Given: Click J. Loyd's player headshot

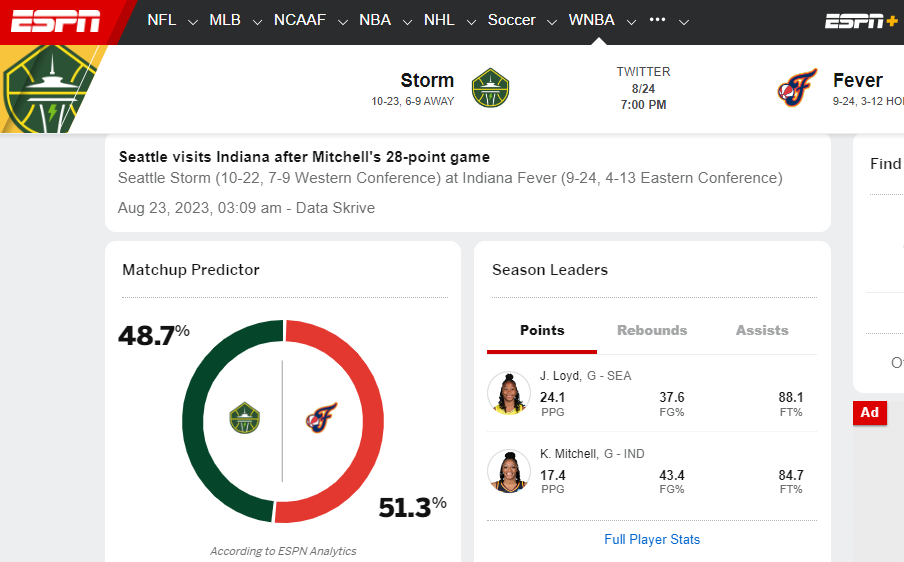Looking at the screenshot, I should click(508, 393).
